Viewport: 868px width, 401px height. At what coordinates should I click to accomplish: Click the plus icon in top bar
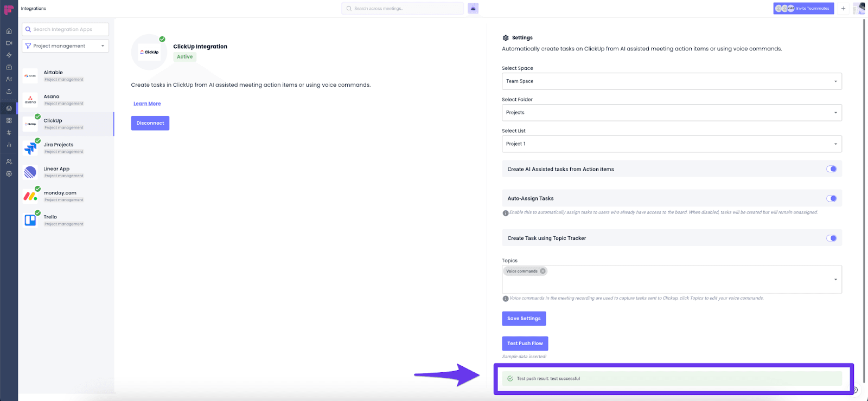843,8
